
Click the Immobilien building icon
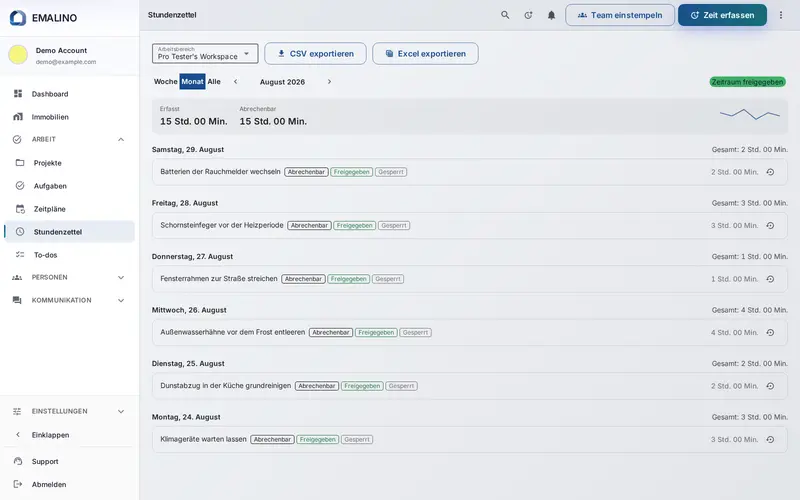(x=18, y=117)
